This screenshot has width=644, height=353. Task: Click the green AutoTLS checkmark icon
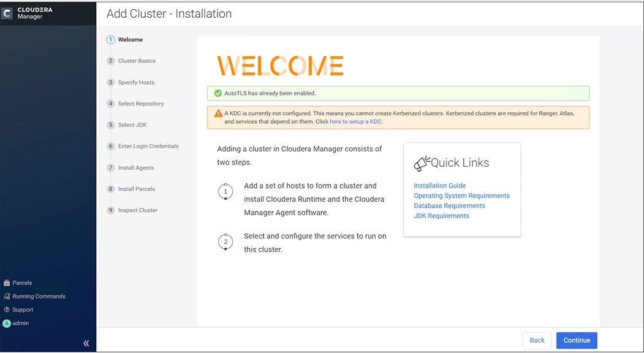click(218, 93)
